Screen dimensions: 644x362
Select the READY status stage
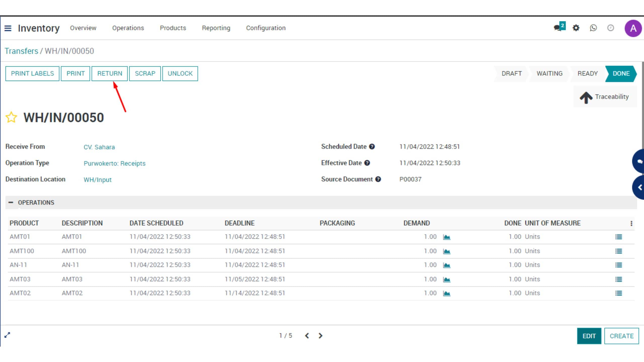tap(587, 73)
